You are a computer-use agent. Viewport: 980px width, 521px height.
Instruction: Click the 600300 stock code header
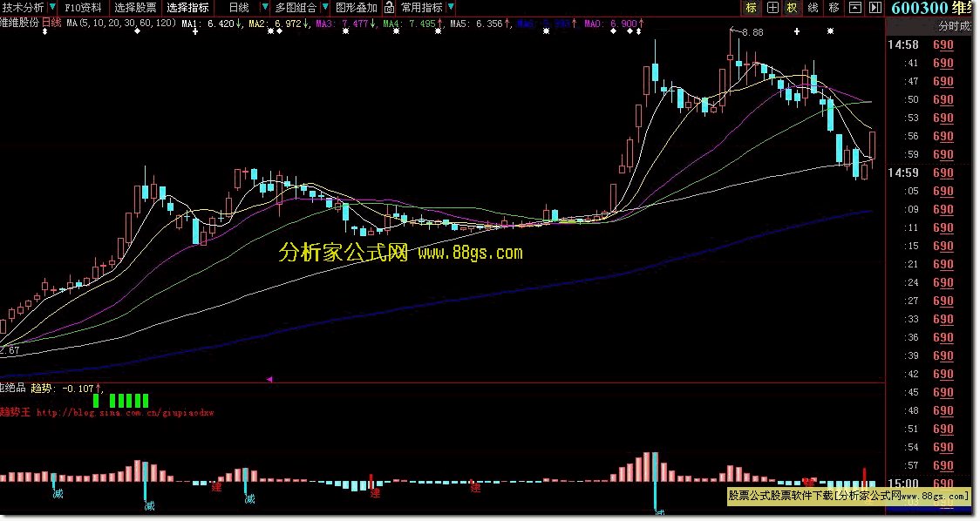click(x=919, y=8)
